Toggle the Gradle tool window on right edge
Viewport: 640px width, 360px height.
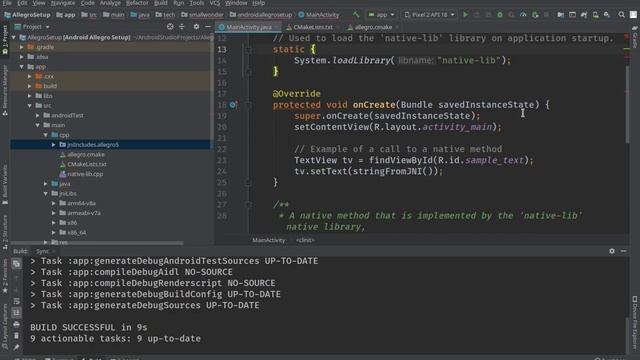[x=635, y=38]
